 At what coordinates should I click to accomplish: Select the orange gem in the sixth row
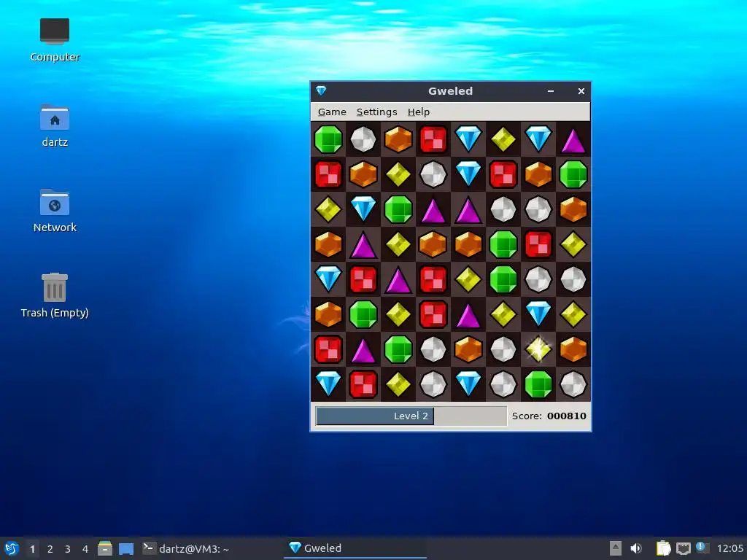328,314
